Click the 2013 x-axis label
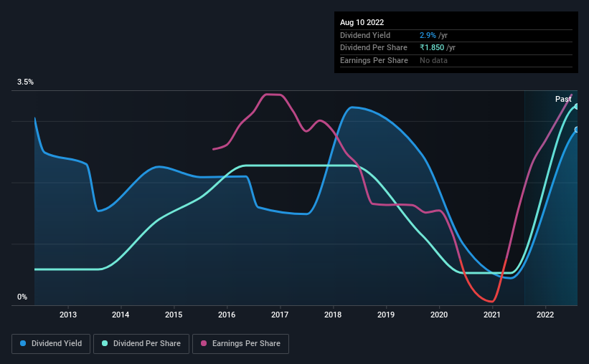This screenshot has width=589, height=364. (x=68, y=315)
